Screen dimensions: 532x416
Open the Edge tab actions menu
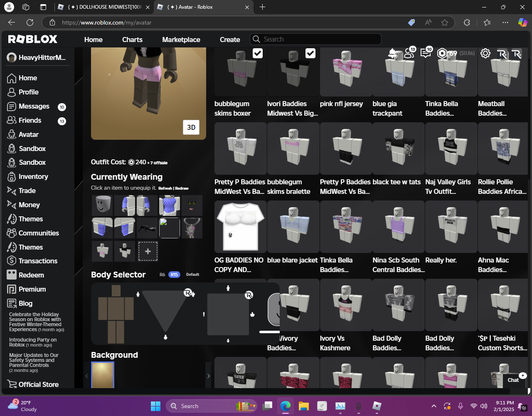pos(43,7)
